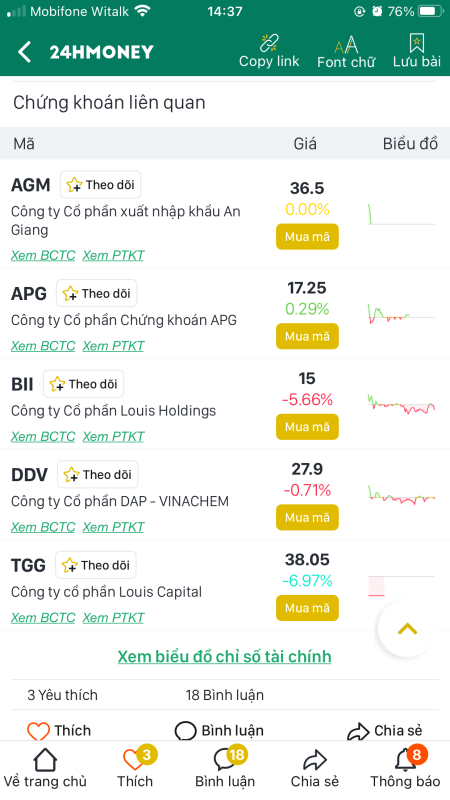Follow TGG stock with Theo dõi
The image size is (450, 800).
96,565
